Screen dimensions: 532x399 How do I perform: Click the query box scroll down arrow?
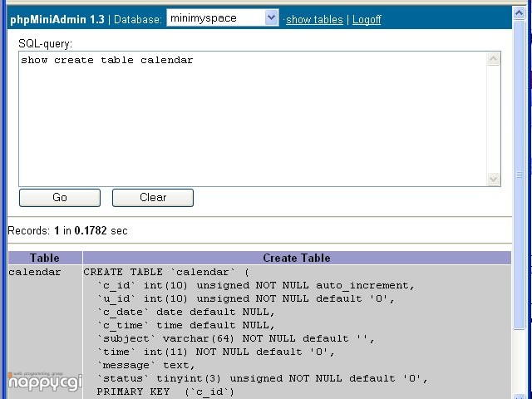pyautogui.click(x=493, y=179)
